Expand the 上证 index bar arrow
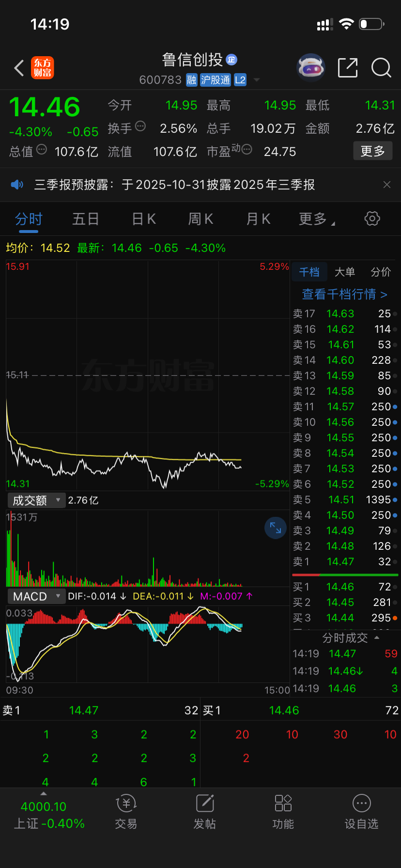 pos(44,793)
